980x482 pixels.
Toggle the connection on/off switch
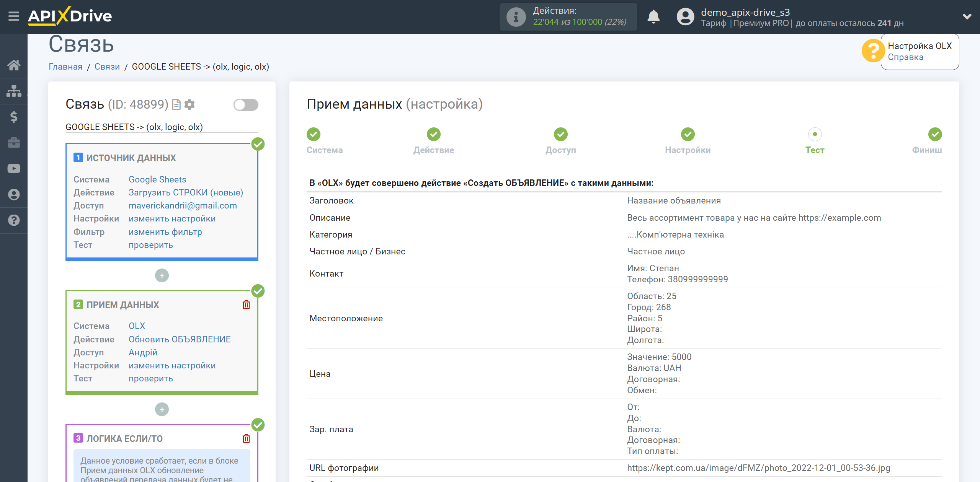(246, 104)
